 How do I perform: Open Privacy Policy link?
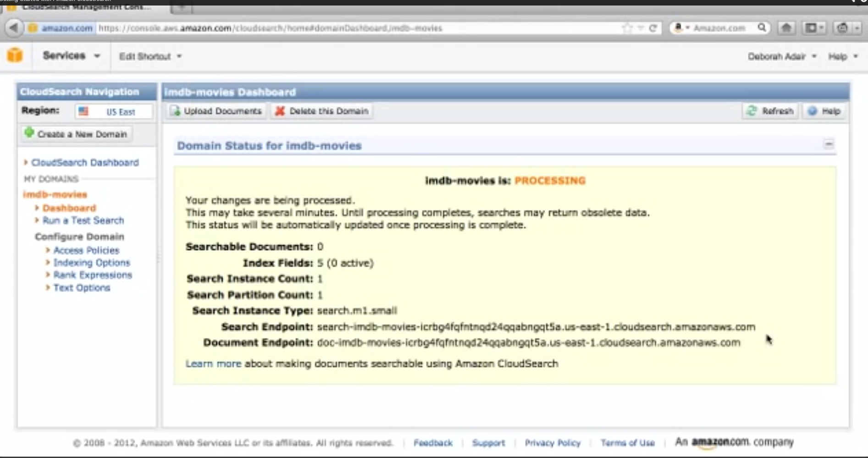[553, 443]
